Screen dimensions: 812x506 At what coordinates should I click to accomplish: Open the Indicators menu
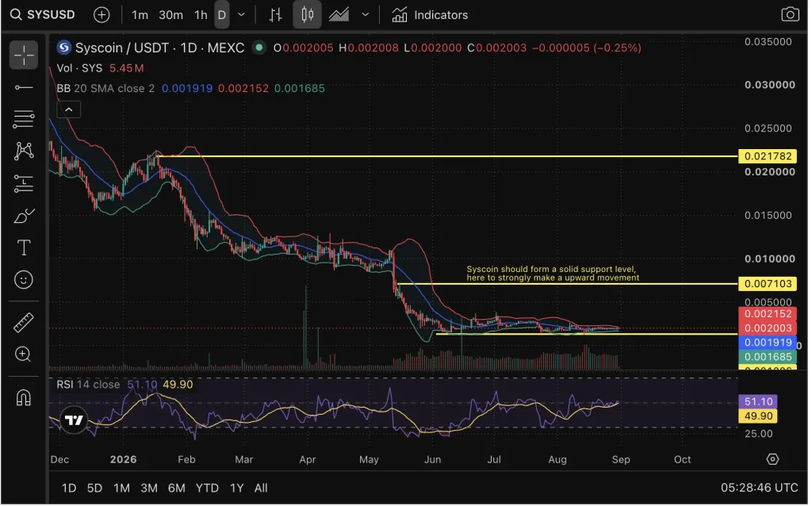(430, 15)
